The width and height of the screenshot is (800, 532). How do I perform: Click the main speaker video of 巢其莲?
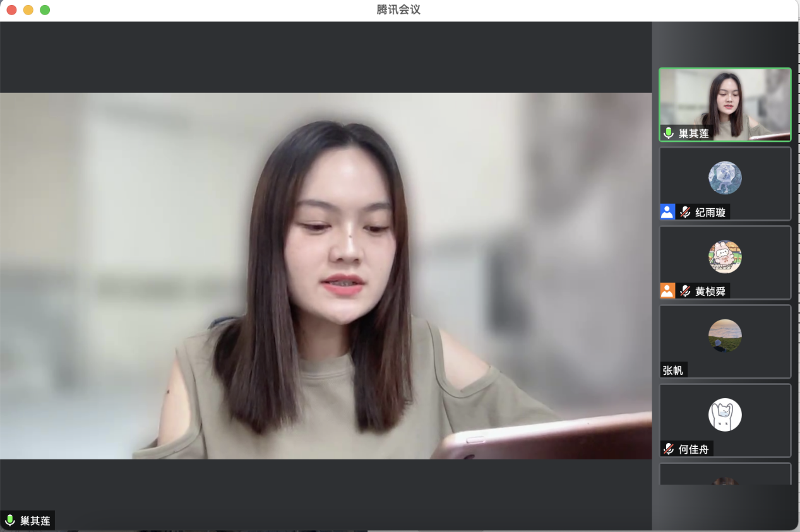point(326,276)
